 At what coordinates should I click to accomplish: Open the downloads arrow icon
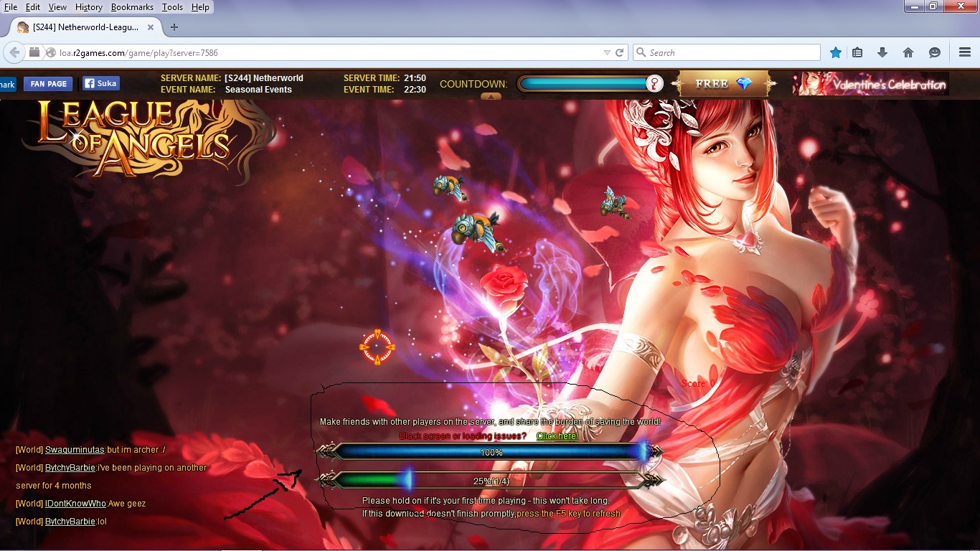point(882,52)
